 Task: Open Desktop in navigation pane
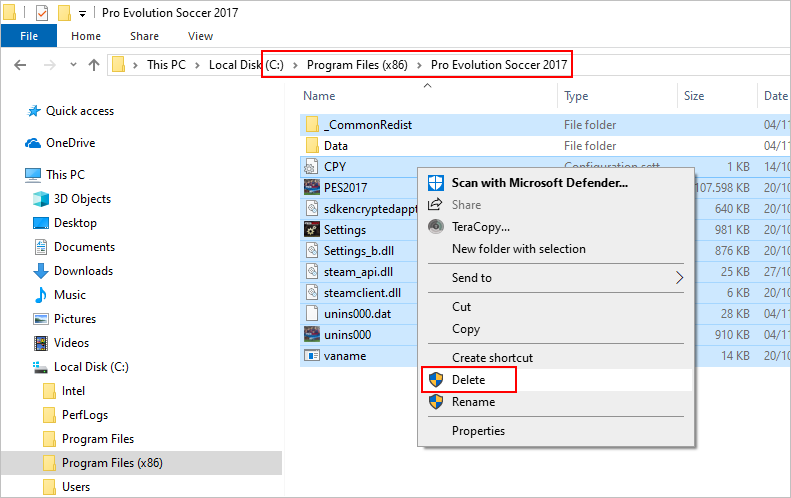point(75,223)
